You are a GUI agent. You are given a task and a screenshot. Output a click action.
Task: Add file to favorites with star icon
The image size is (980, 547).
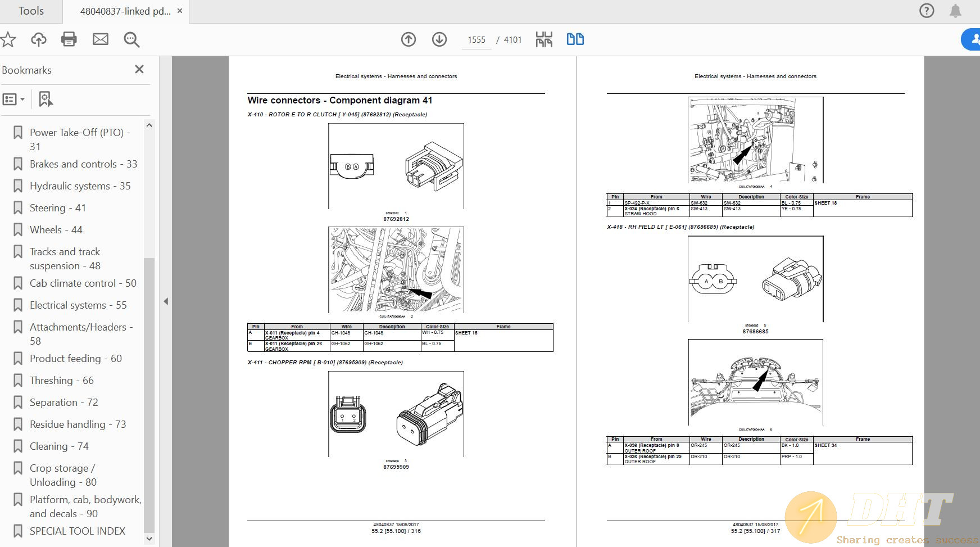8,39
